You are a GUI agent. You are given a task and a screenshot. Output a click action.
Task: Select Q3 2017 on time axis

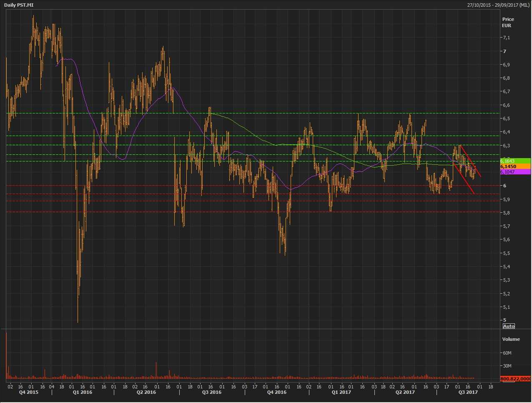468,392
